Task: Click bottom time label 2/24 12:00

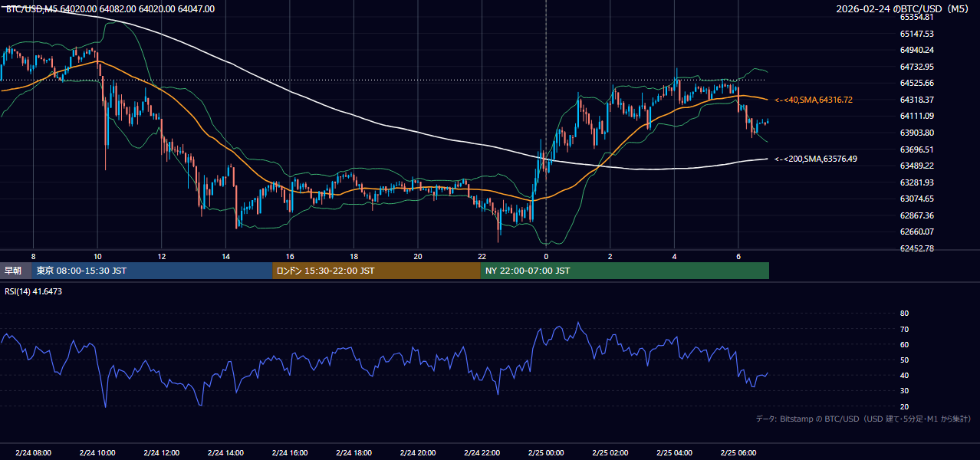Action: pos(162,452)
